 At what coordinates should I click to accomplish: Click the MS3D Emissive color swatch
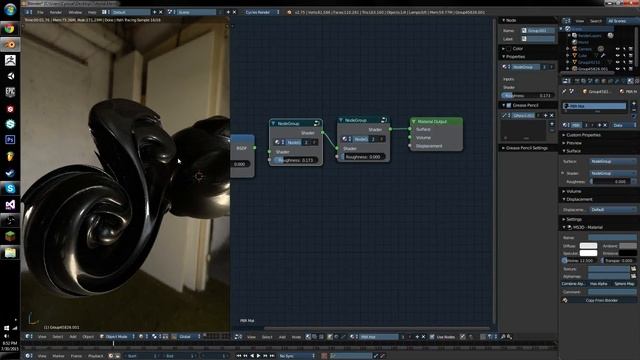point(628,253)
